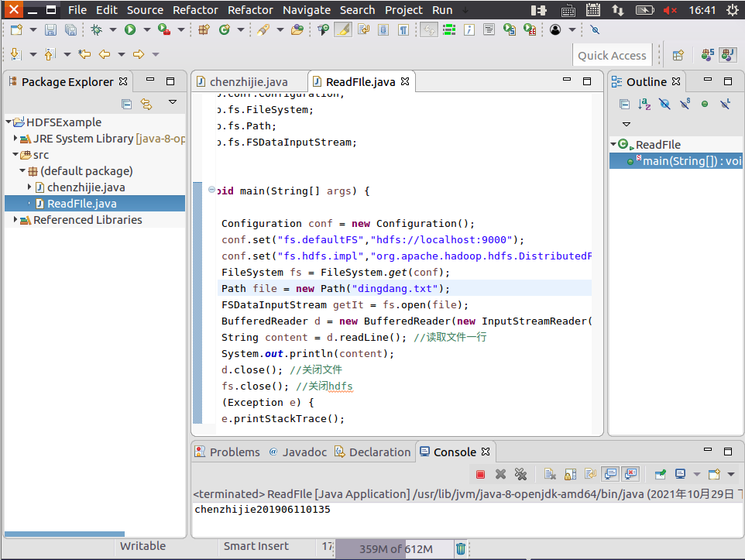Expand the JRE System Library node
The height and width of the screenshot is (560, 745).
coord(15,139)
